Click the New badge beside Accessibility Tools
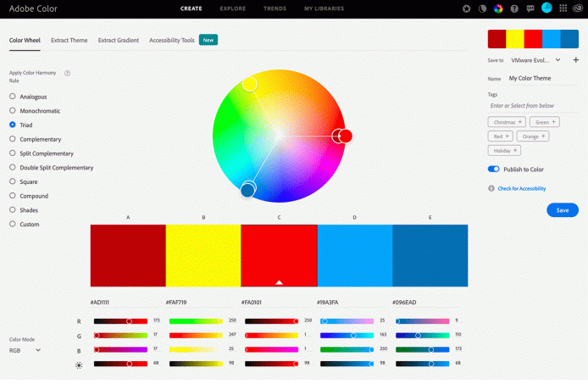The image size is (588, 384). click(208, 40)
